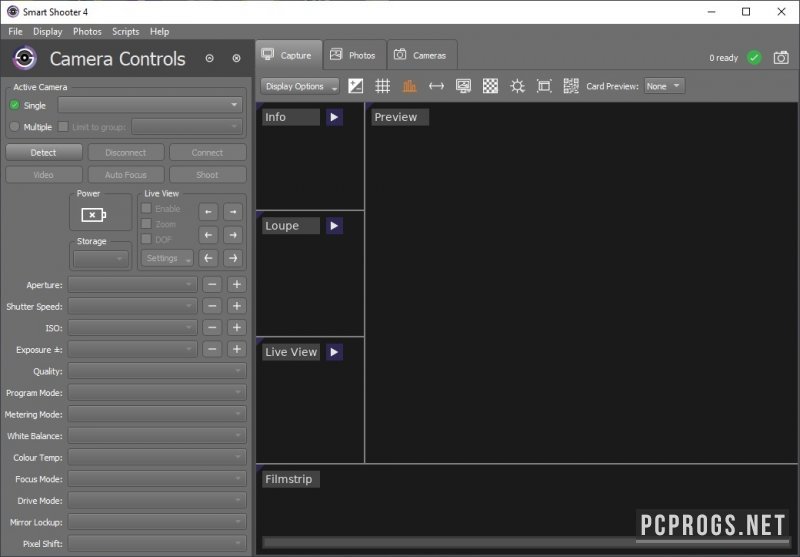This screenshot has height=557, width=800.
Task: Click the circle-x icon in Camera Controls header
Action: [x=236, y=58]
